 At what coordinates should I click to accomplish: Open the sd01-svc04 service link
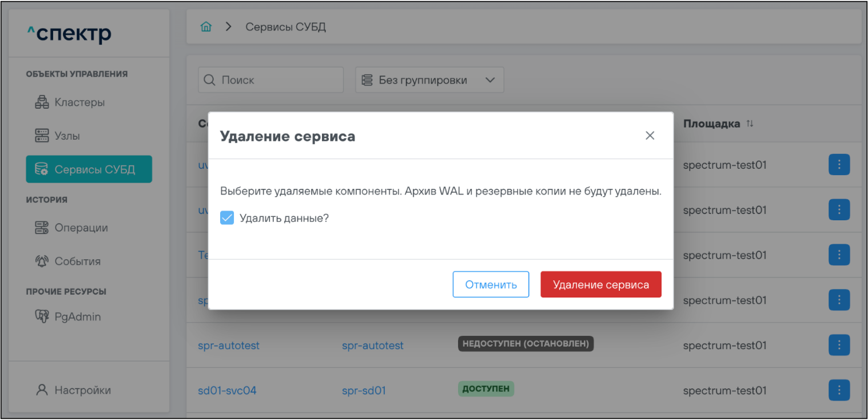coord(227,391)
